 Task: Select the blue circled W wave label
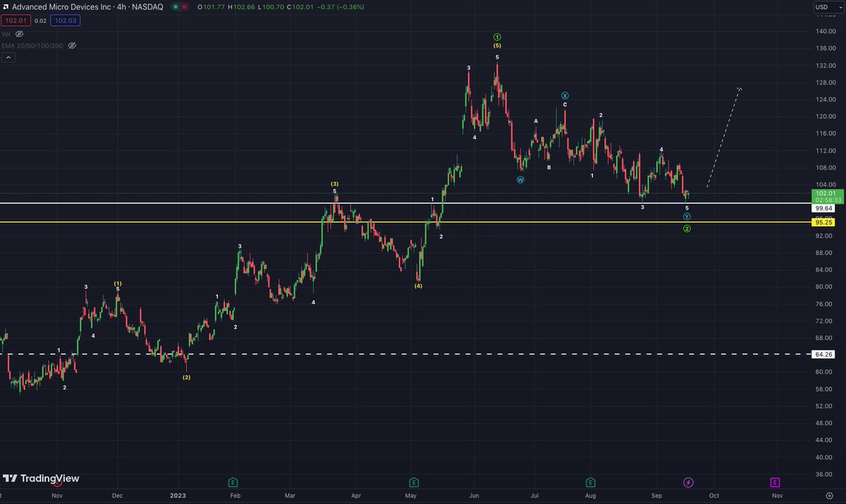tap(520, 180)
